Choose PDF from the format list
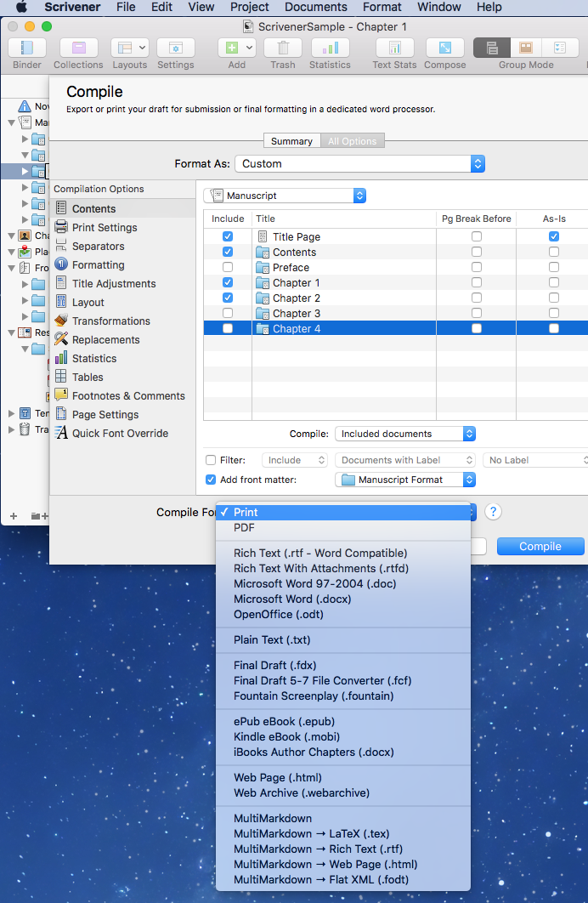The width and height of the screenshot is (588, 903). [x=343, y=527]
